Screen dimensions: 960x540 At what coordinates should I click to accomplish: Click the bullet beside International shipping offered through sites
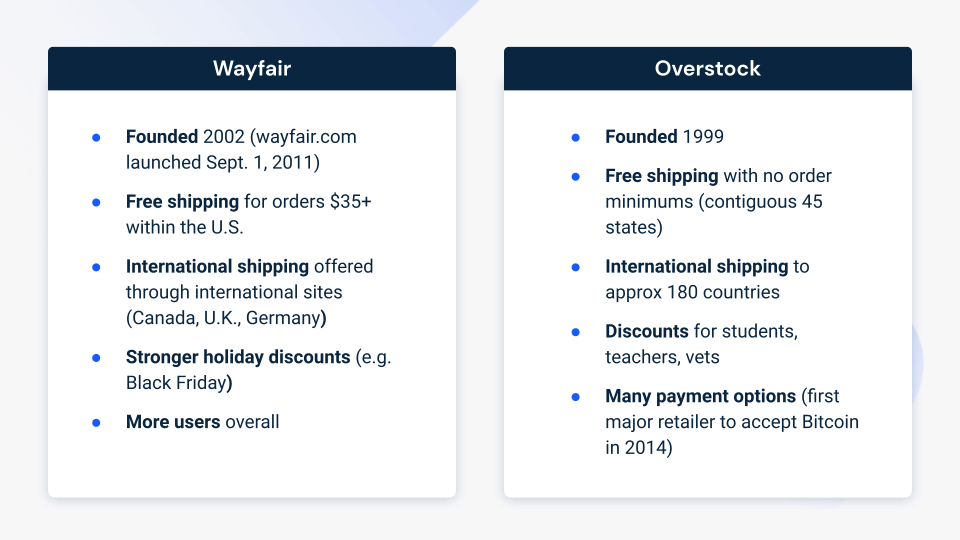(x=96, y=268)
